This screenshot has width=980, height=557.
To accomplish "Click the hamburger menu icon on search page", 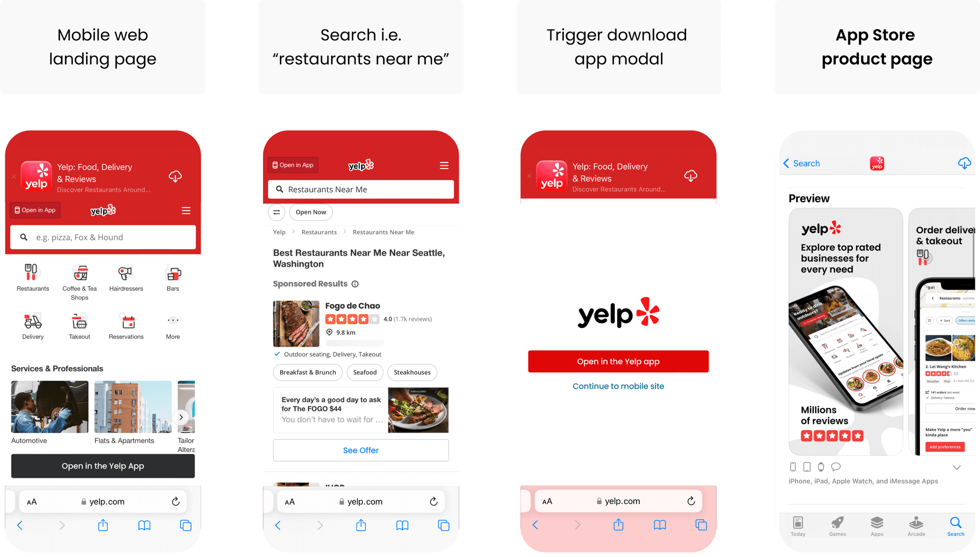I will (444, 166).
